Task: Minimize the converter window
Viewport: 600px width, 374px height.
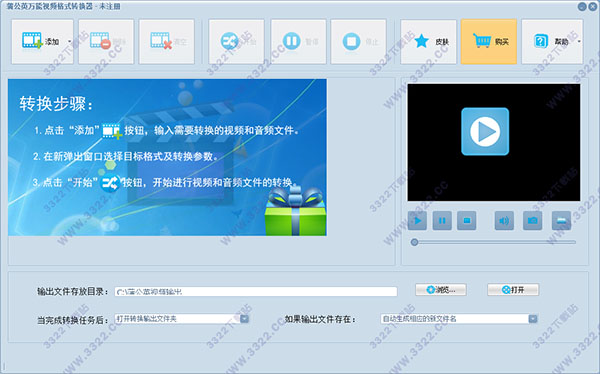Action: pyautogui.click(x=582, y=6)
